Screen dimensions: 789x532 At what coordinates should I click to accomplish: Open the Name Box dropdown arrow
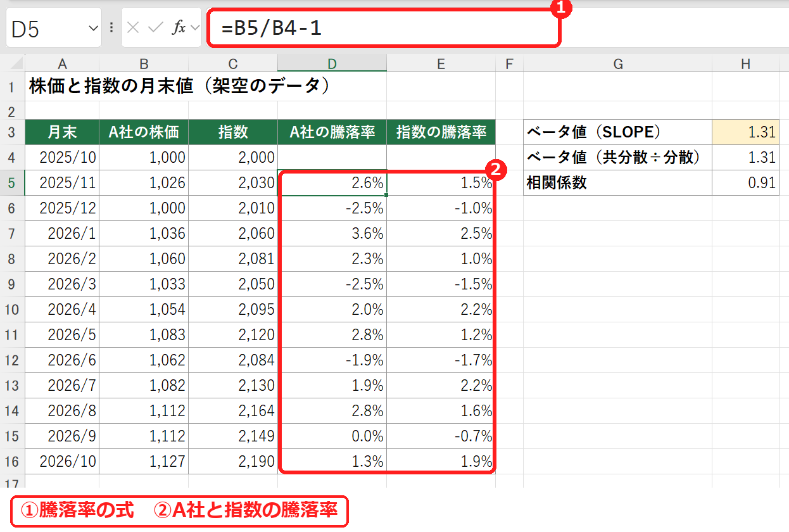pyautogui.click(x=93, y=28)
